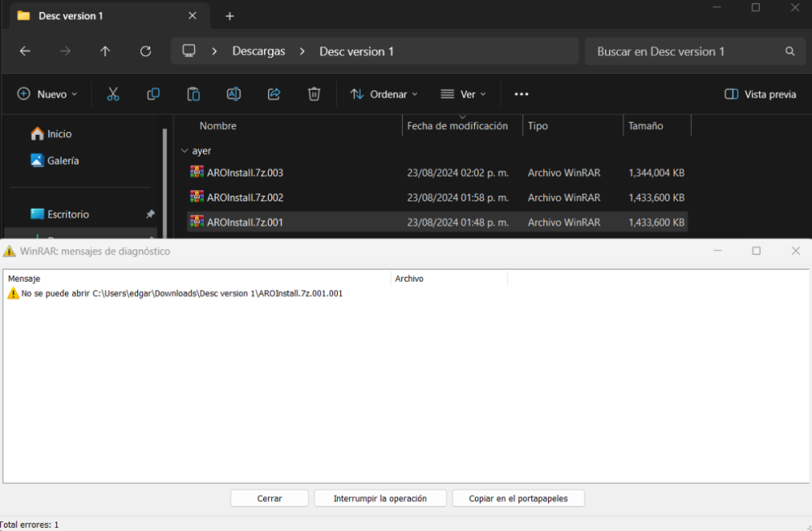Refresh the current folder view
The height and width of the screenshot is (531, 812).
coord(145,51)
